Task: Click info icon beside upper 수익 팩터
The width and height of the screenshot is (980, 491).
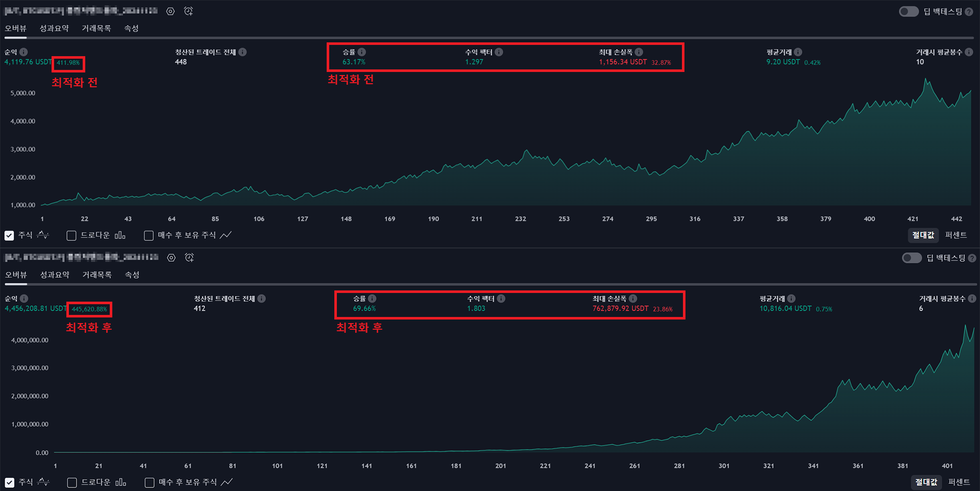Action: point(499,52)
